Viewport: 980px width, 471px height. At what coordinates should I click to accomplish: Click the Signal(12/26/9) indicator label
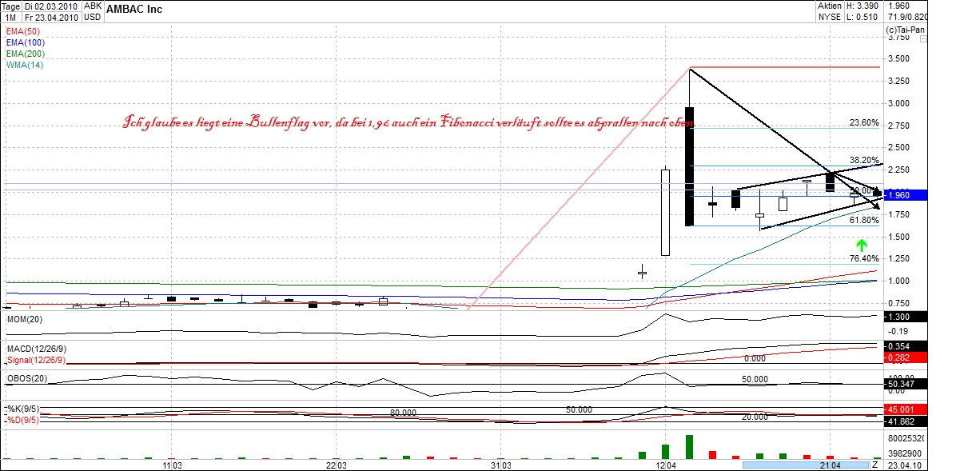point(36,361)
